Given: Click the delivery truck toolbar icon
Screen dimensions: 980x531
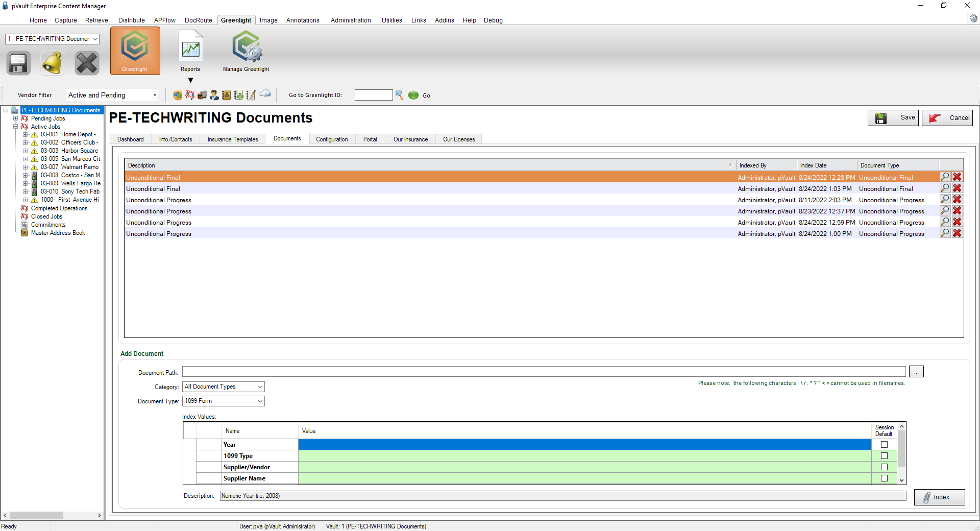Looking at the screenshot, I should coord(202,95).
